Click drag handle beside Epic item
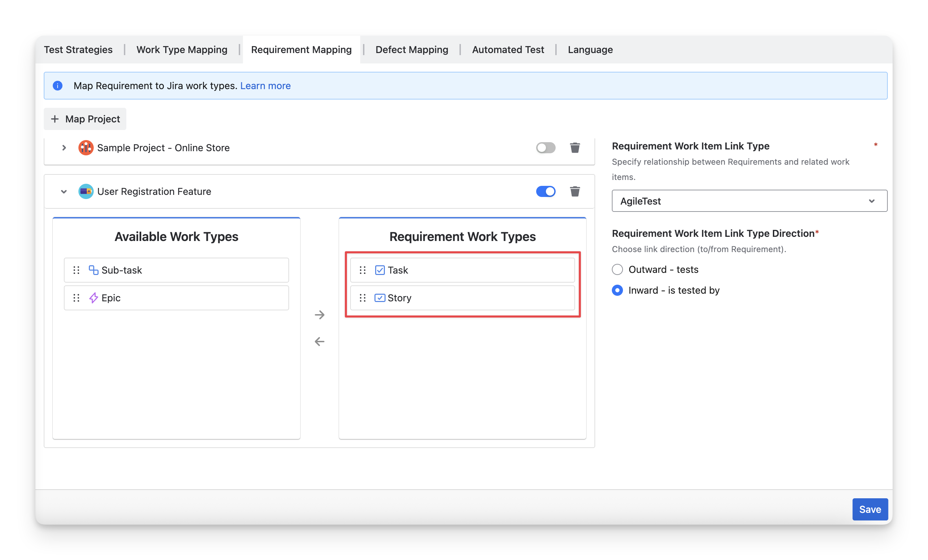 [76, 298]
